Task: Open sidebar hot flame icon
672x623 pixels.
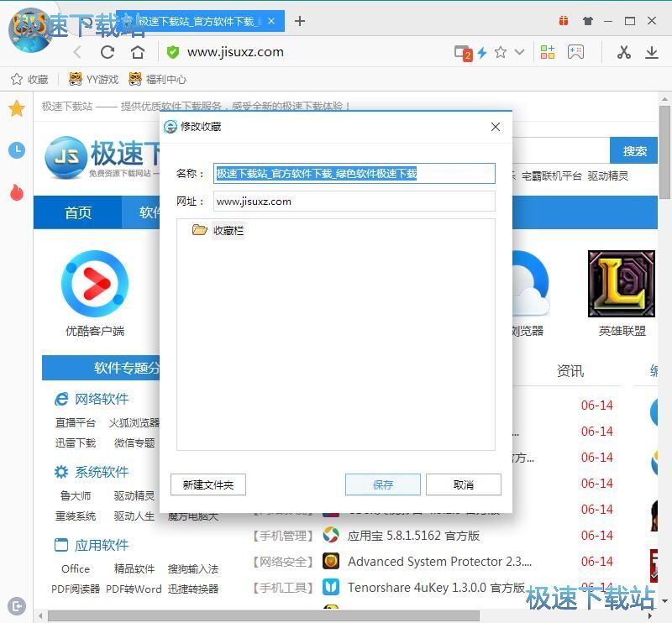Action: coord(17,192)
